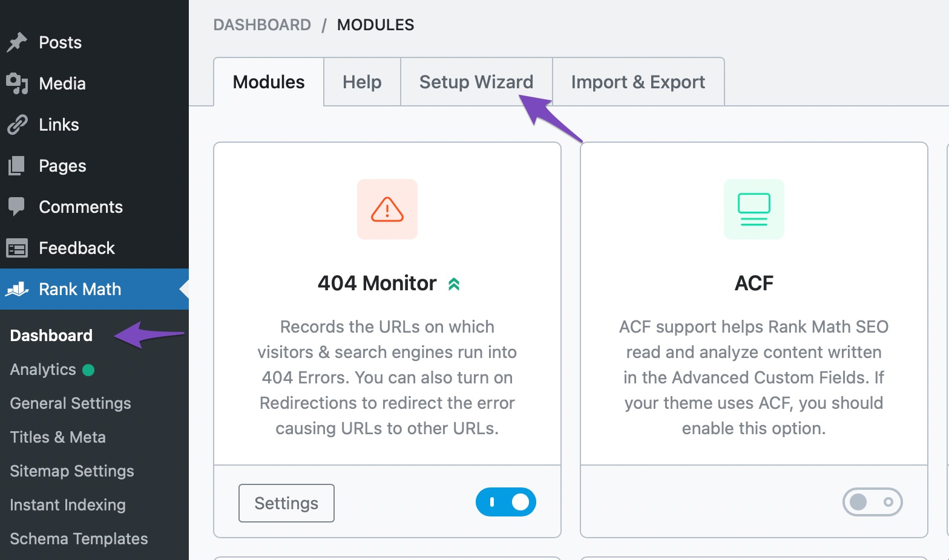
Task: Click the Rank Math logo icon
Action: coord(17,289)
